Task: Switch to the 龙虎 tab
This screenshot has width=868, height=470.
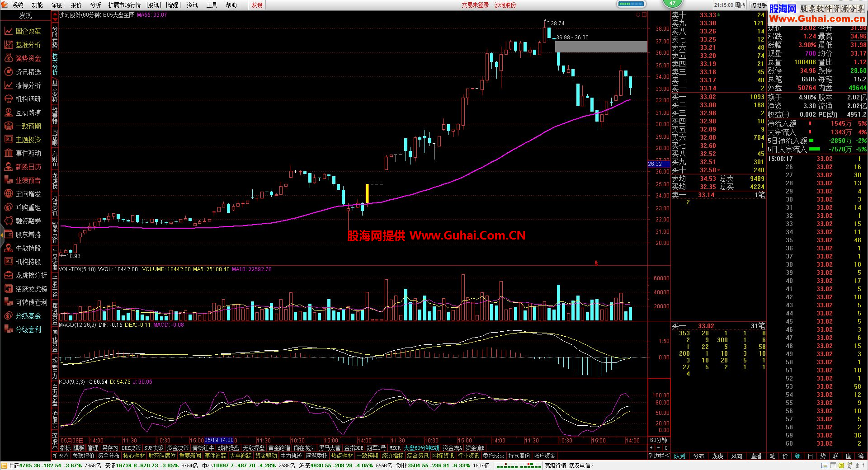Action: coord(717,456)
